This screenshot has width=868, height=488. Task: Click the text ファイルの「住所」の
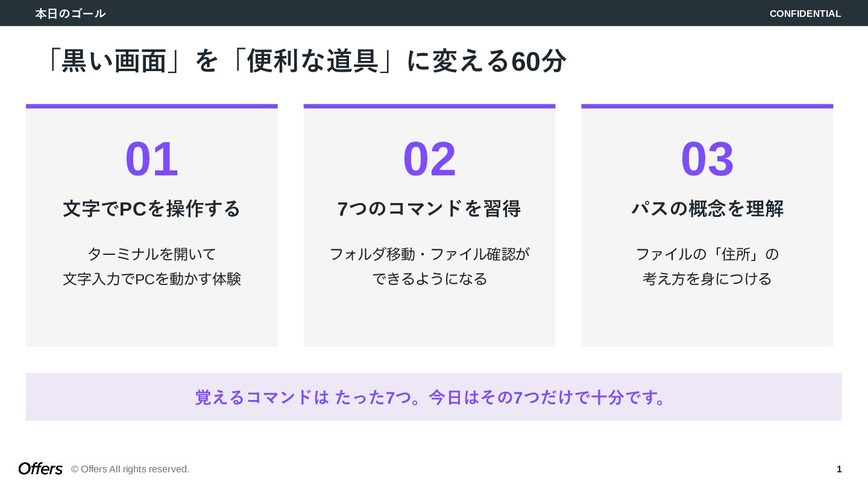707,254
